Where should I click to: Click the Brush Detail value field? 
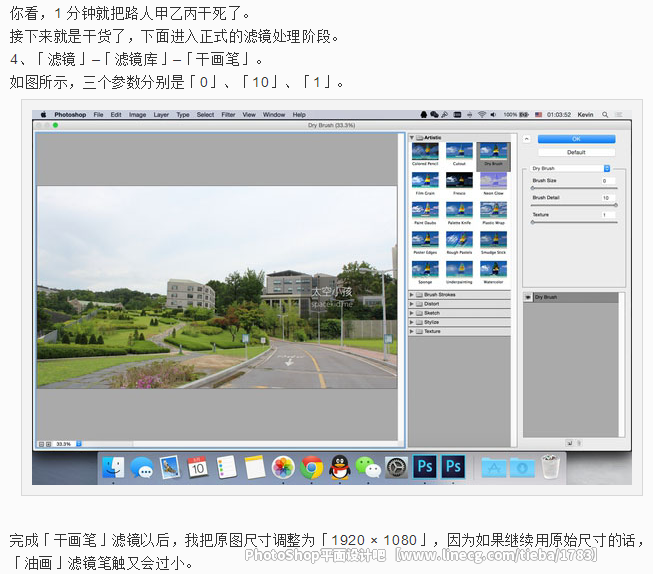[x=608, y=198]
